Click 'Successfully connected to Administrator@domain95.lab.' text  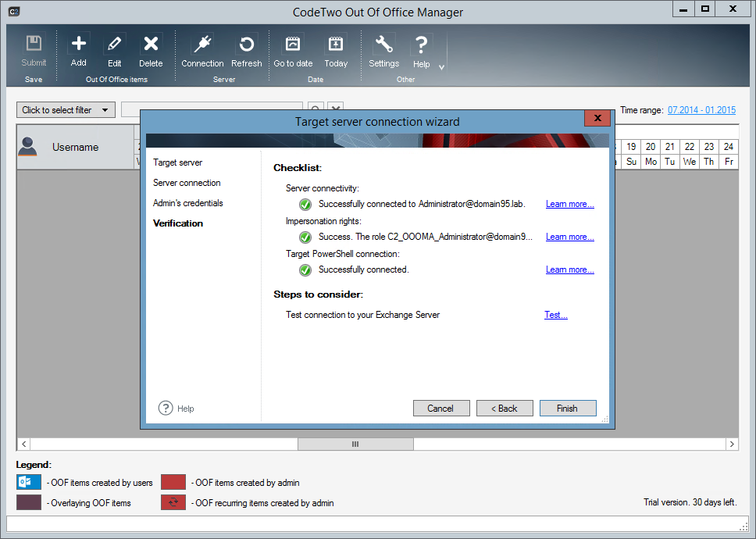422,204
